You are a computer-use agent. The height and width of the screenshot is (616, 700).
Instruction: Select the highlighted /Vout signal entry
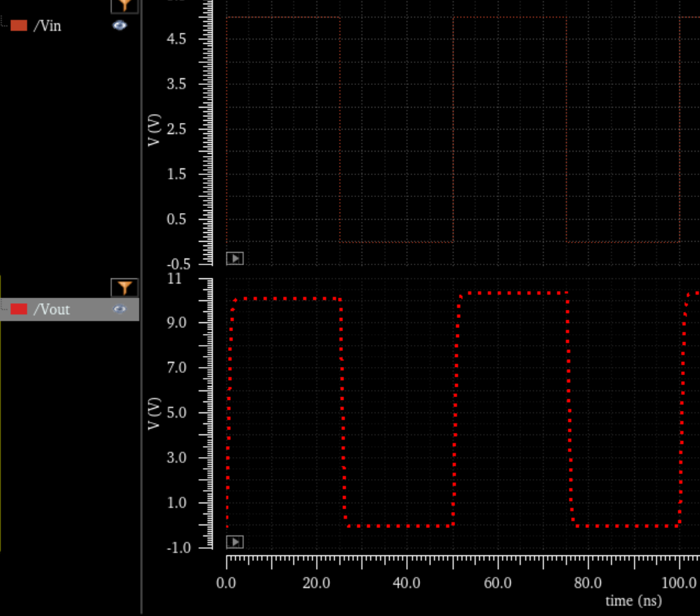tap(51, 309)
